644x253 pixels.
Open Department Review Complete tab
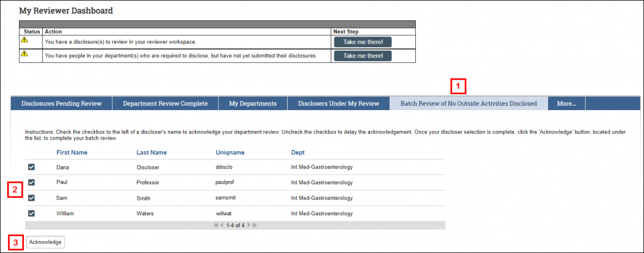click(x=165, y=104)
